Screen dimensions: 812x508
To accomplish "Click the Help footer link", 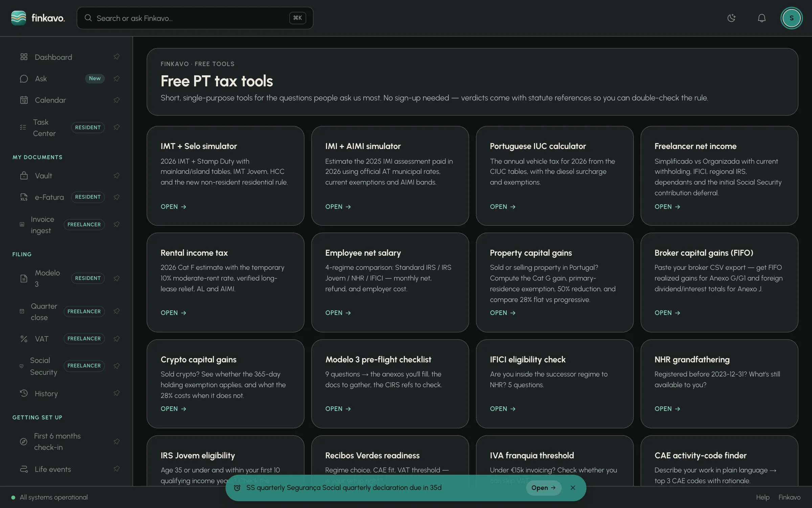I will pyautogui.click(x=763, y=497).
